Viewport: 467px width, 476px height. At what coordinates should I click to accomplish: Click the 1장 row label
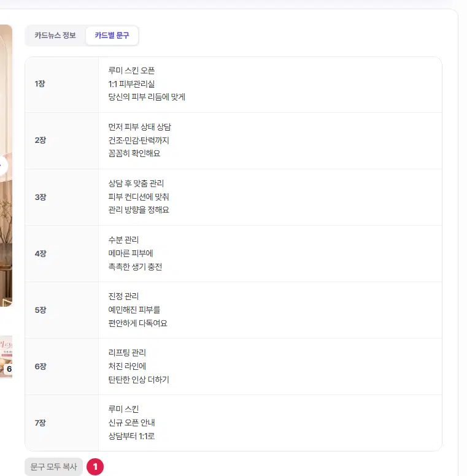[40, 84]
